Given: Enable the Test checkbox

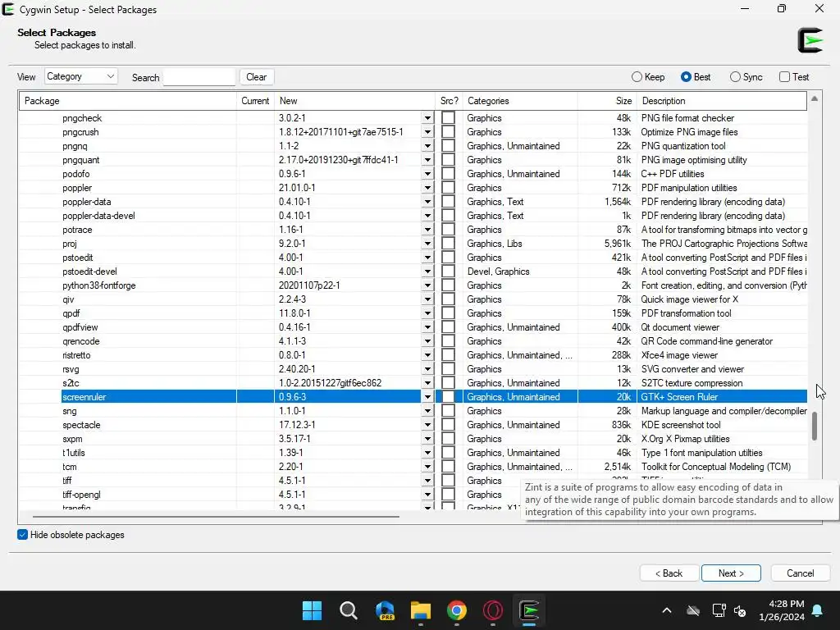Looking at the screenshot, I should click(x=784, y=76).
